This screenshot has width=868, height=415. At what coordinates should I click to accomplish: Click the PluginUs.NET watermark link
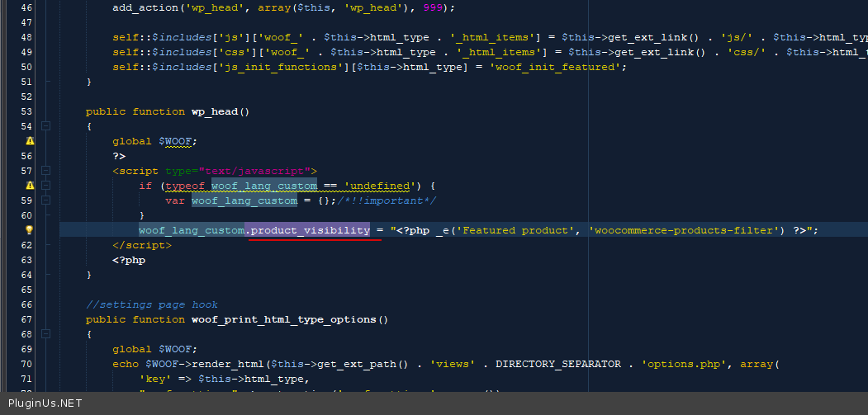coord(42,403)
